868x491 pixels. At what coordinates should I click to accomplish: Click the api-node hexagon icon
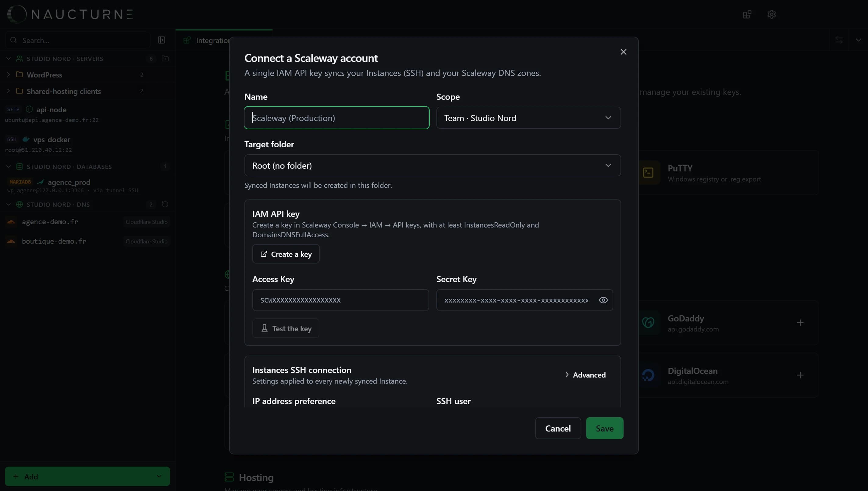pyautogui.click(x=29, y=109)
